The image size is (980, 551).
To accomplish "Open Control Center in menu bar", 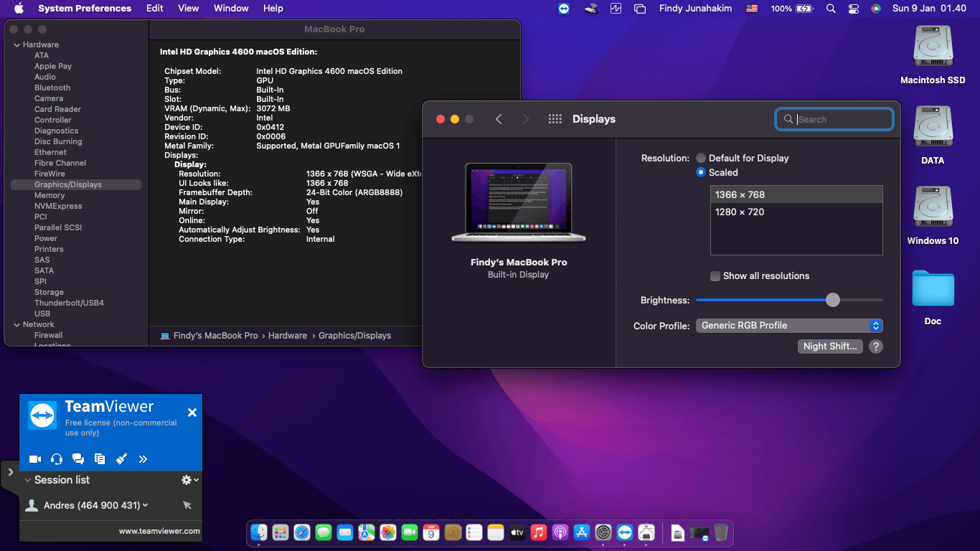I will 854,9.
